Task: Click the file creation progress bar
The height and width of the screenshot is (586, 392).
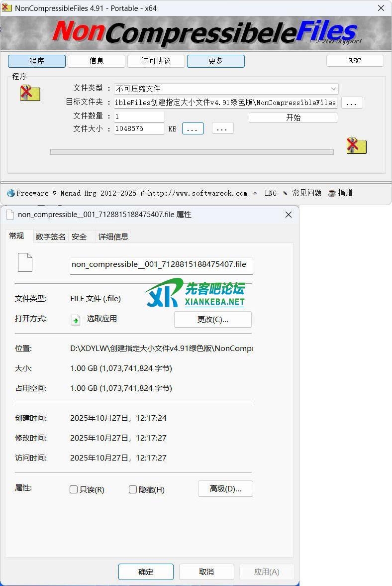Action: pos(192,152)
